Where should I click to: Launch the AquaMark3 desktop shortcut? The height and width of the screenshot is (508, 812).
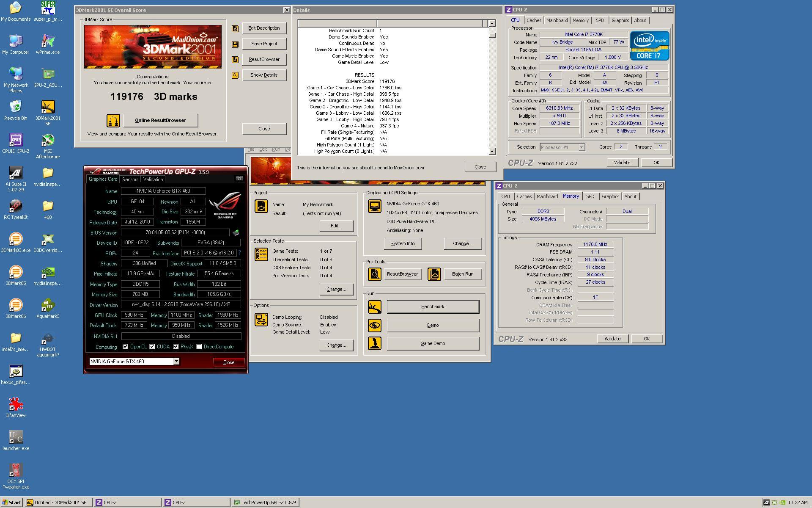(48, 308)
